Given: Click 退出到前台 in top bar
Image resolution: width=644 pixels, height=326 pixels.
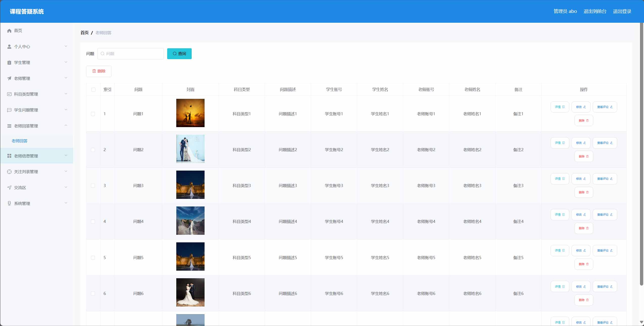Looking at the screenshot, I should 595,11.
